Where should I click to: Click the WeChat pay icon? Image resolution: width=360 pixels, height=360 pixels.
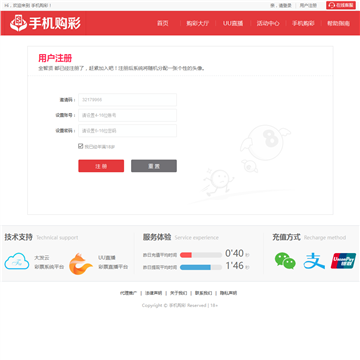point(285,261)
